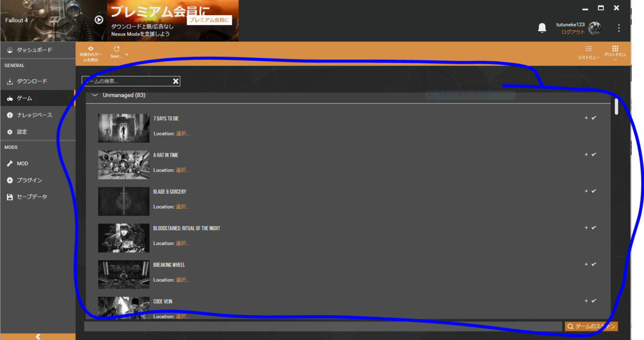Screen dimensions: 644x340
Task: Open the Scan dropdown arrow
Action: pyautogui.click(x=127, y=55)
